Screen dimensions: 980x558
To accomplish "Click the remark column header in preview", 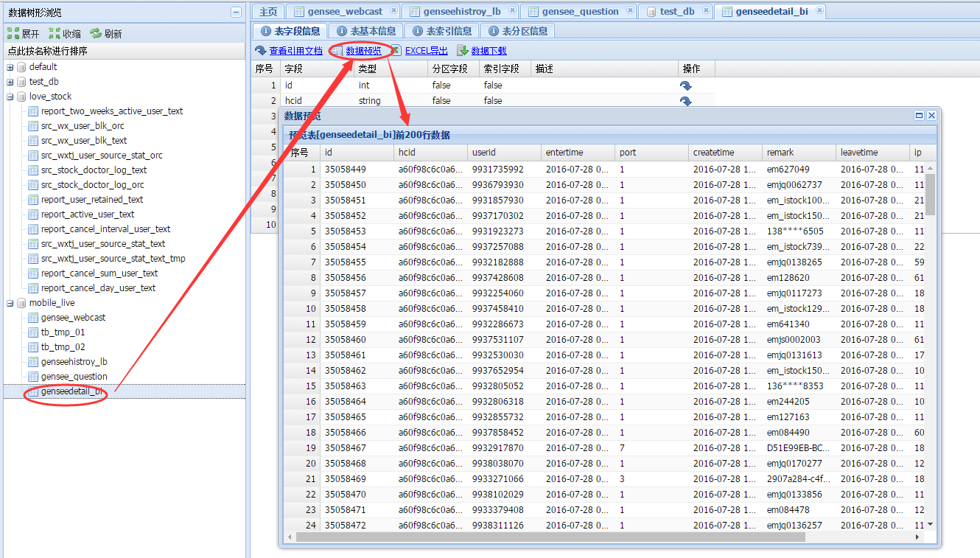I will click(x=799, y=153).
